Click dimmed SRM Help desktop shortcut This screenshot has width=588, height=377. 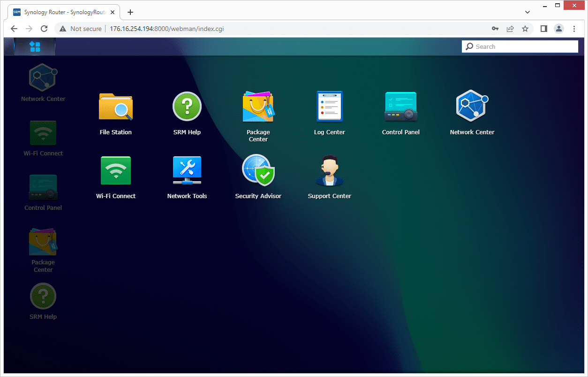click(43, 301)
